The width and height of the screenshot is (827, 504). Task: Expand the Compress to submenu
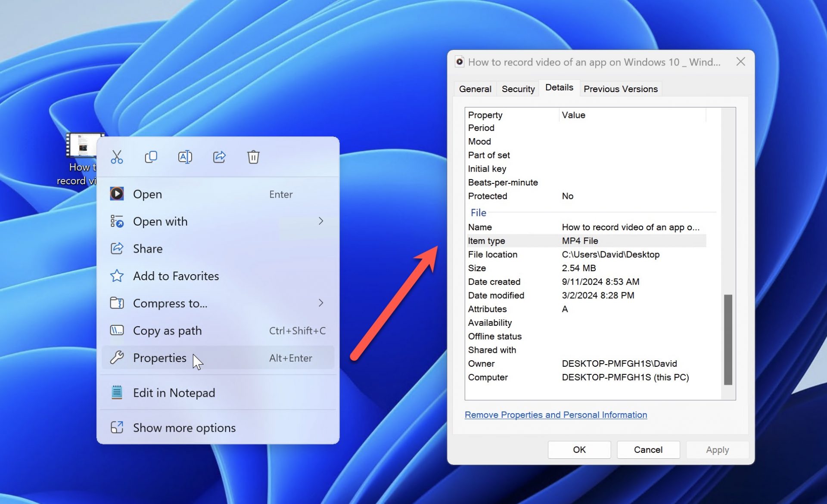coord(321,303)
